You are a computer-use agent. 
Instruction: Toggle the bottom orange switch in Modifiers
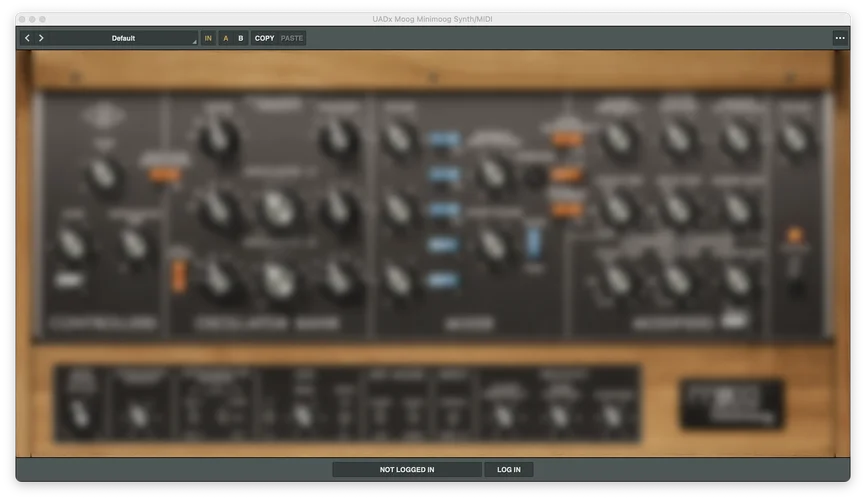(x=567, y=209)
